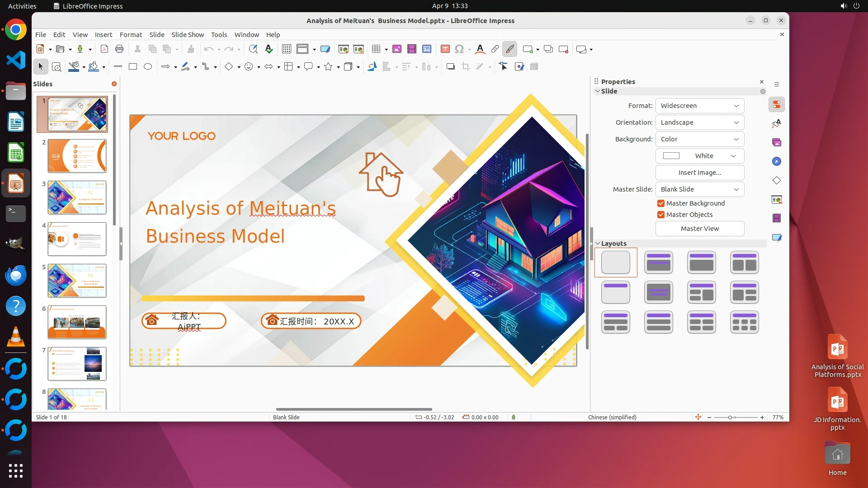Click the Master View button
Image resolution: width=868 pixels, height=488 pixels.
click(699, 229)
